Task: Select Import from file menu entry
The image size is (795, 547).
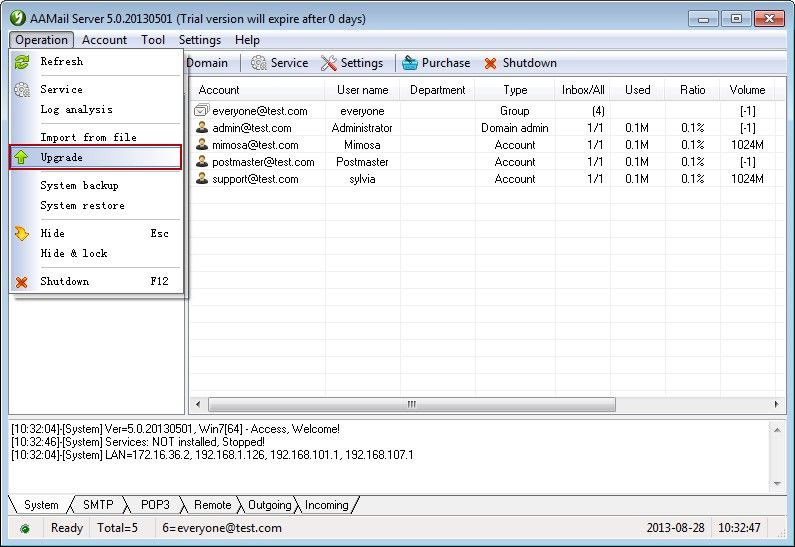Action: coord(96,137)
